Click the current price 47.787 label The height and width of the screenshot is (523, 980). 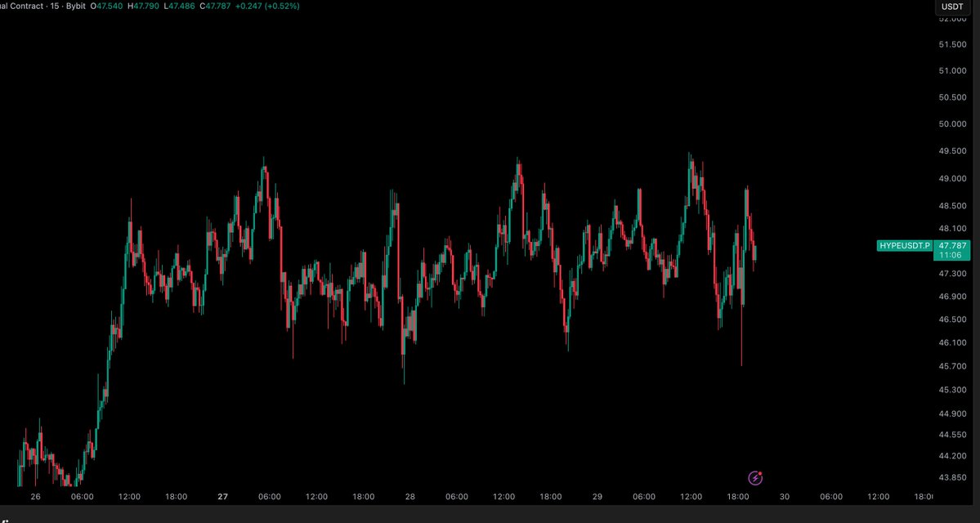pyautogui.click(x=953, y=245)
